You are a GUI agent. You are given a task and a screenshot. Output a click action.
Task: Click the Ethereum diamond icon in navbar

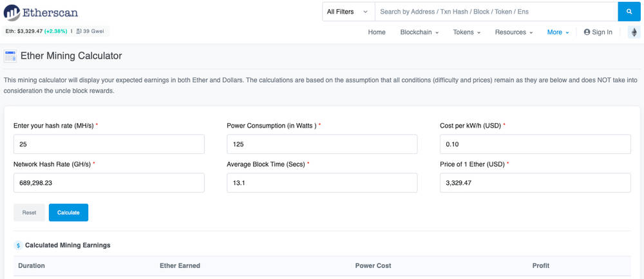click(634, 32)
